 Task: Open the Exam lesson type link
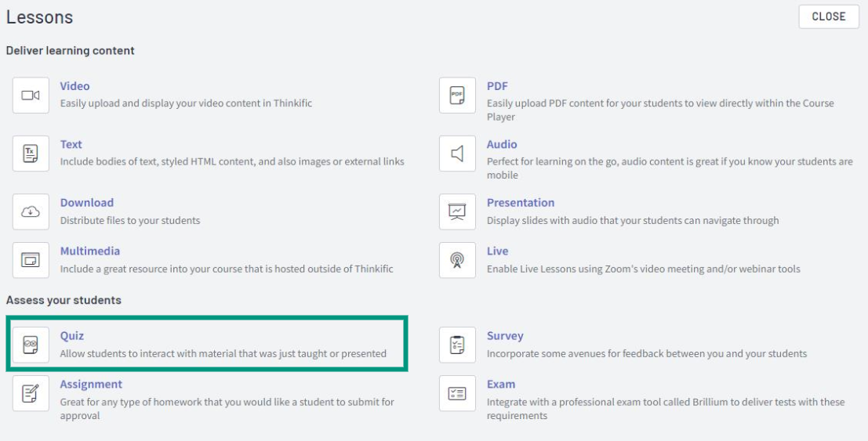[501, 384]
